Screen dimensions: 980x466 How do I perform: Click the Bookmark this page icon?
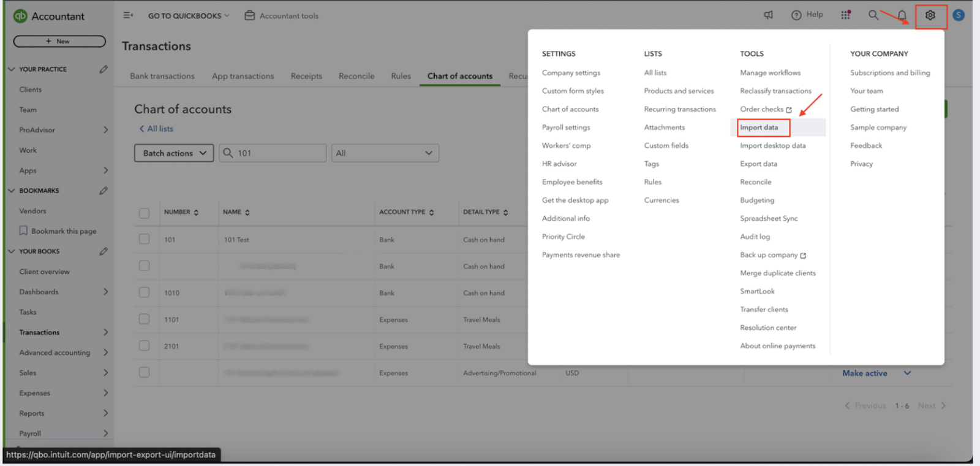point(23,231)
